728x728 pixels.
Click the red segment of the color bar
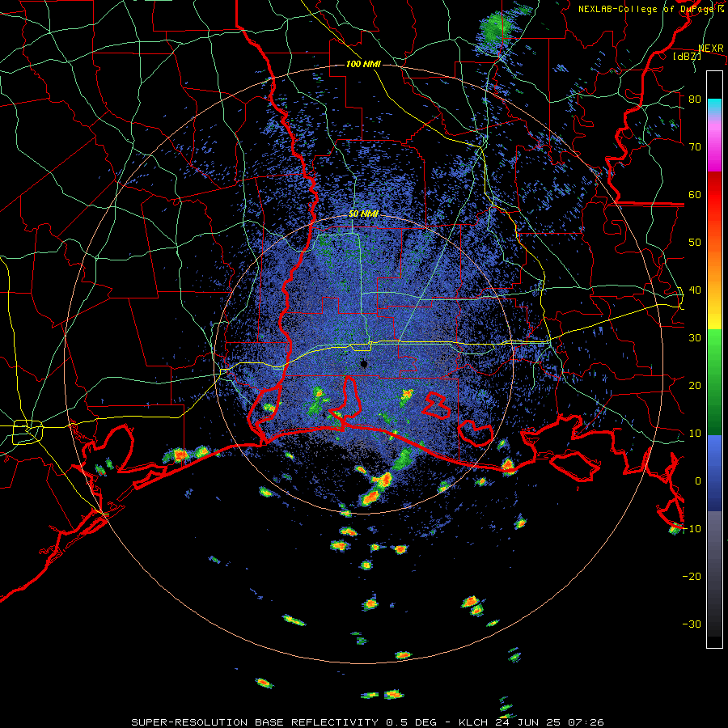714,195
